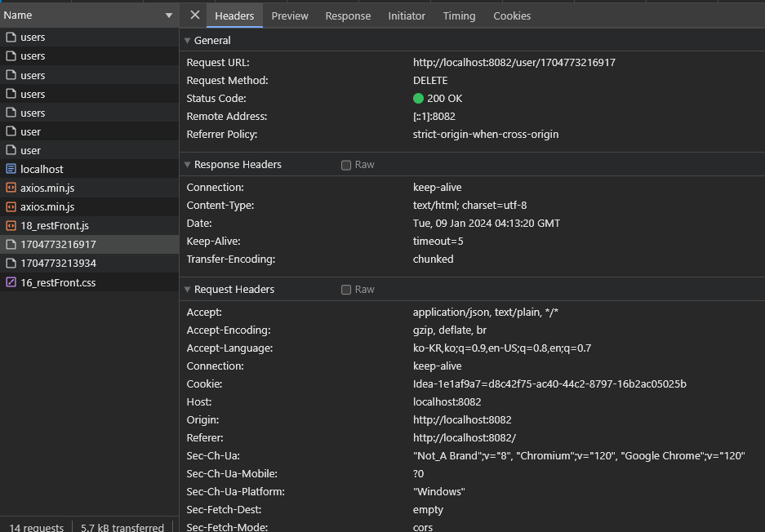Click the Keep-Alive timeout=5 value
This screenshot has width=765, height=532.
coord(438,242)
